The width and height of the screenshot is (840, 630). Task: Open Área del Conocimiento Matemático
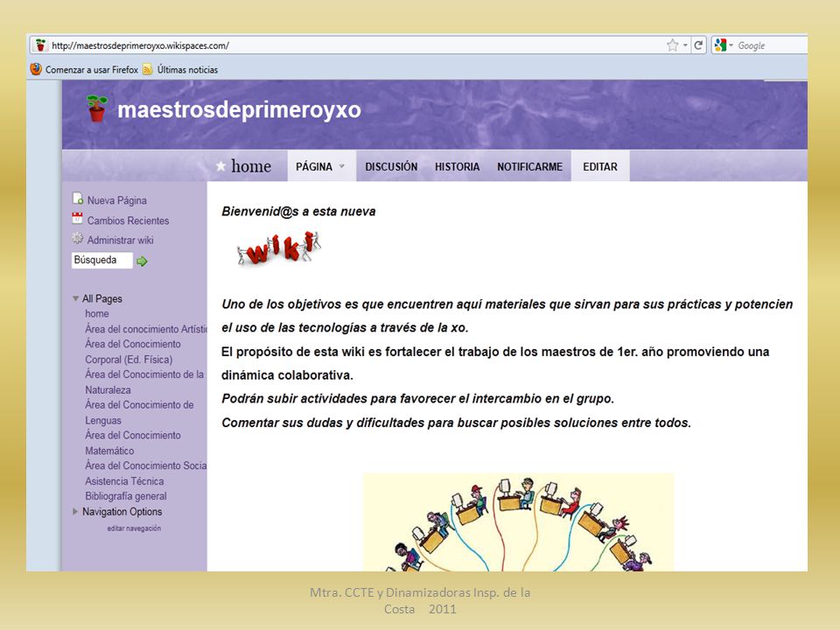[x=133, y=443]
